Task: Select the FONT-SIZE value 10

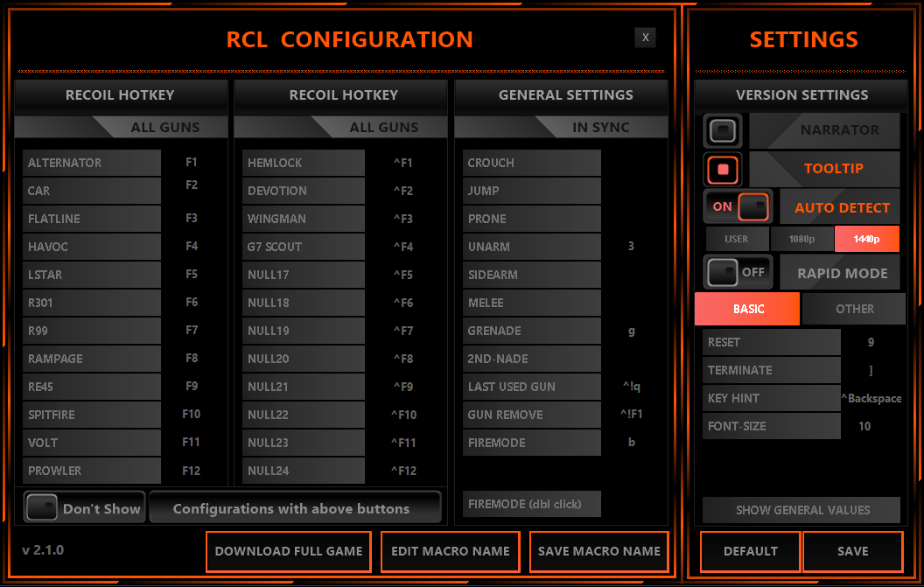Action: [x=864, y=426]
